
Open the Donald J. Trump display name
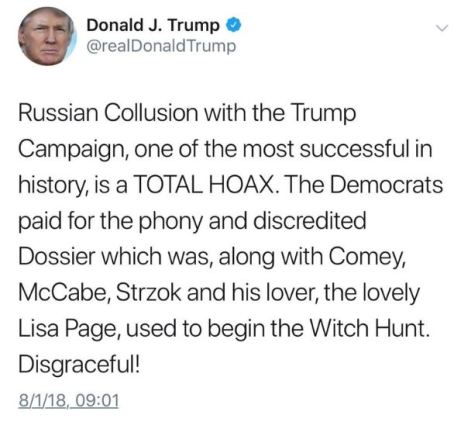[153, 25]
